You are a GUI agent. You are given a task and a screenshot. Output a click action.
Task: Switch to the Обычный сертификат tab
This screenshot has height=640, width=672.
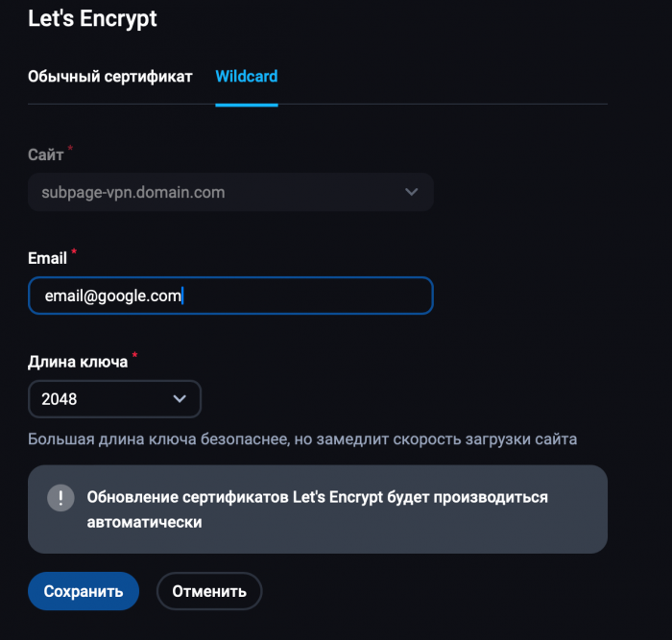(x=110, y=76)
